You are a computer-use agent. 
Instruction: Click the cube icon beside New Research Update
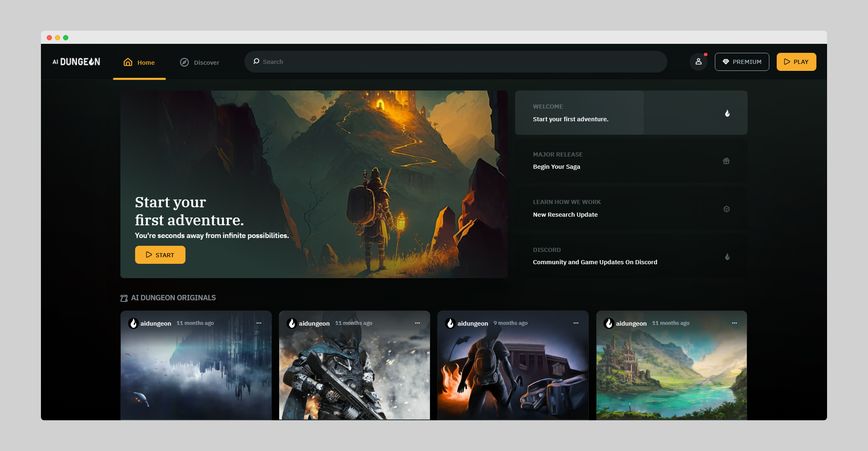[x=727, y=209]
